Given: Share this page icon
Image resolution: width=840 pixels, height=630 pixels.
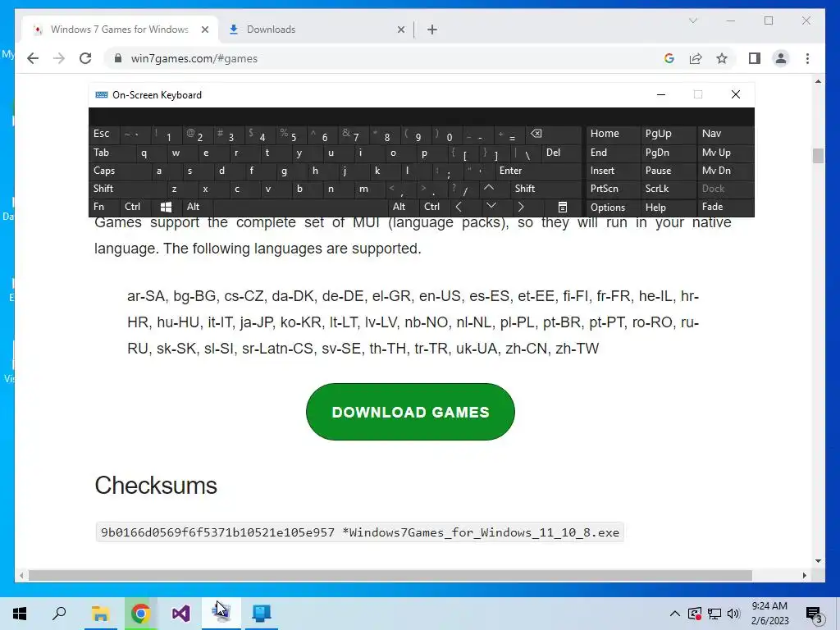Looking at the screenshot, I should 696,58.
